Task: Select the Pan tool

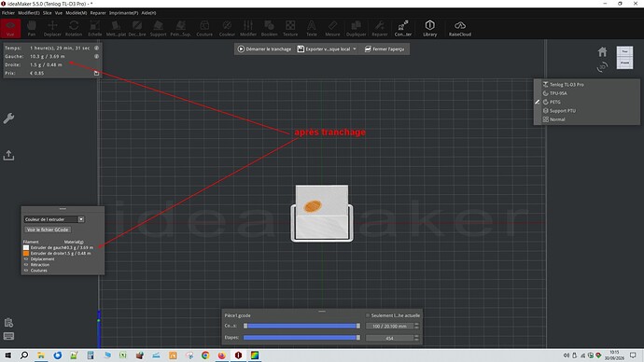Action: click(31, 28)
